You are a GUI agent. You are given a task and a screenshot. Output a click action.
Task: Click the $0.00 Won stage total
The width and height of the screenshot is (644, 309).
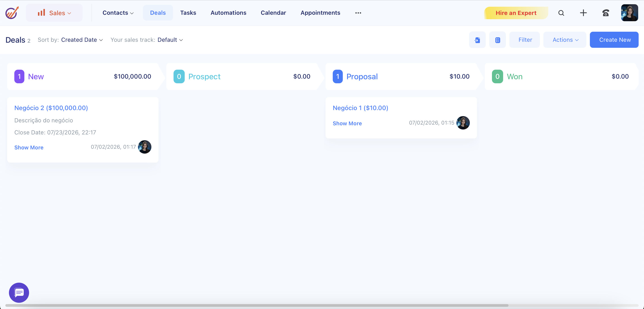coord(620,77)
